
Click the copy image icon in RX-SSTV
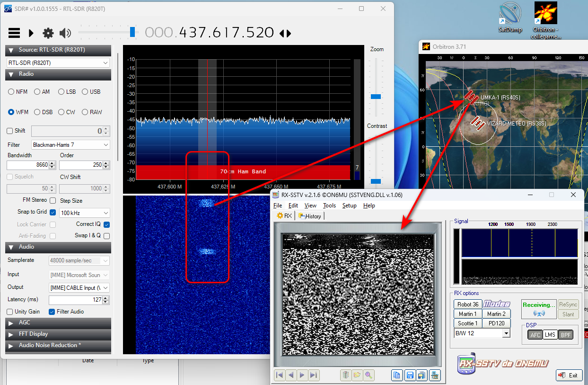(x=397, y=375)
